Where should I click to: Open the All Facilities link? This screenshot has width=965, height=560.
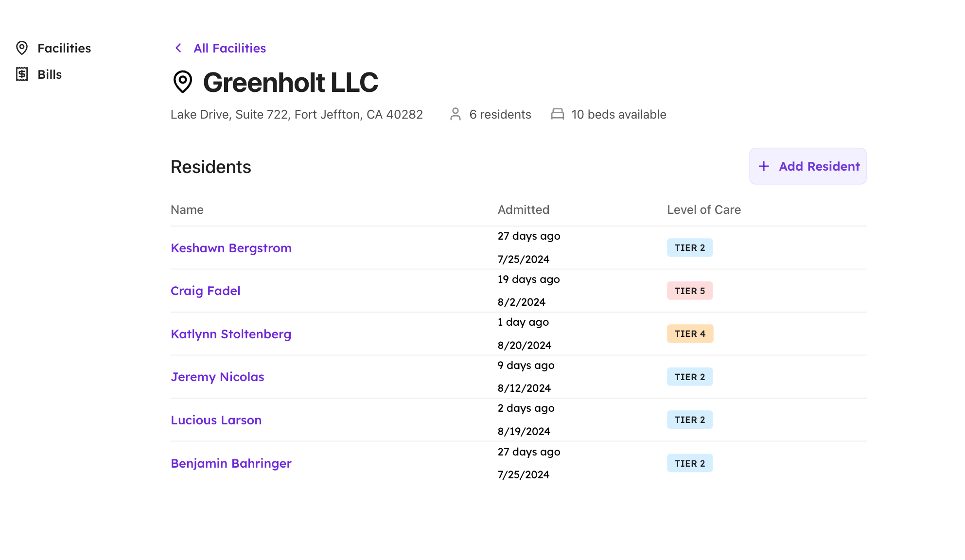(x=229, y=48)
